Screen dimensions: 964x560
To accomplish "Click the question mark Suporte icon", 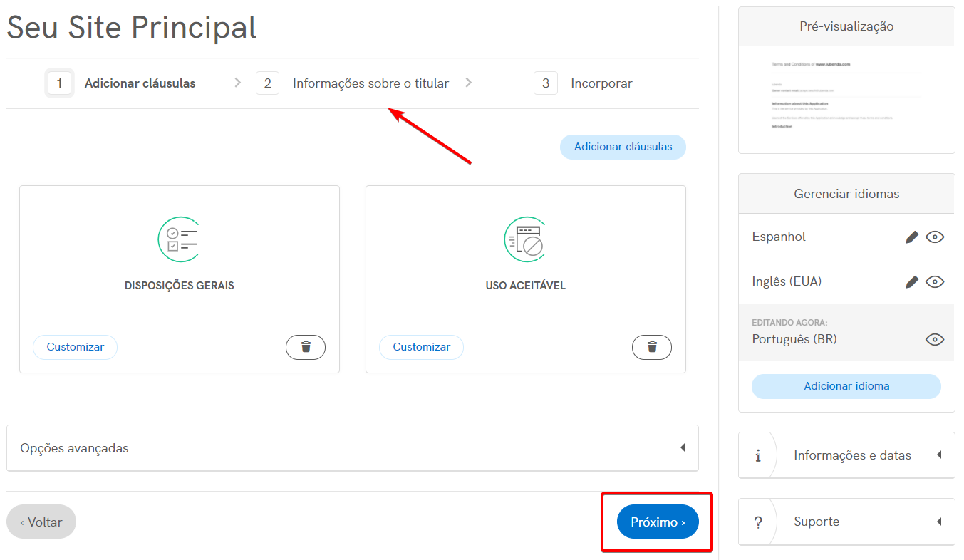I will pyautogui.click(x=757, y=522).
